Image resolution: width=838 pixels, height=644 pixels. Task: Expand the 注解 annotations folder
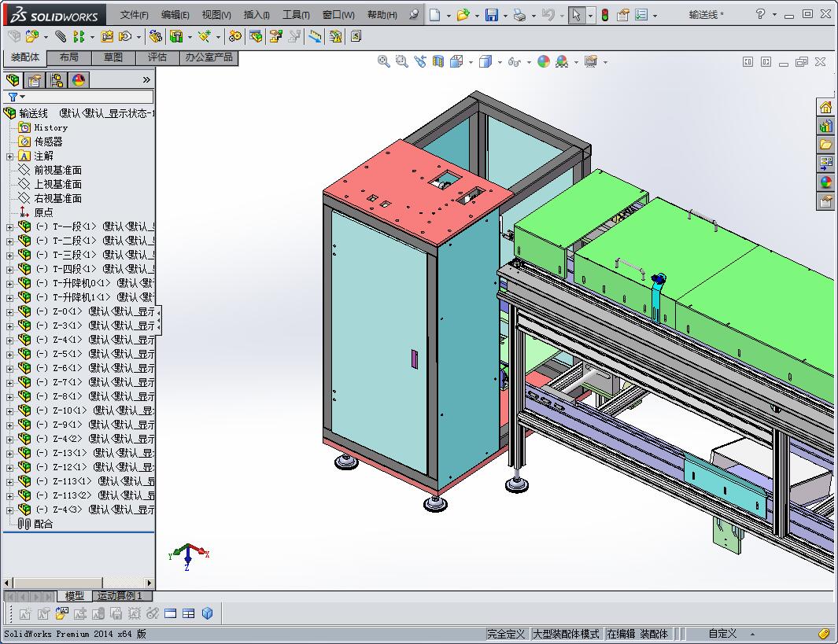click(x=9, y=156)
